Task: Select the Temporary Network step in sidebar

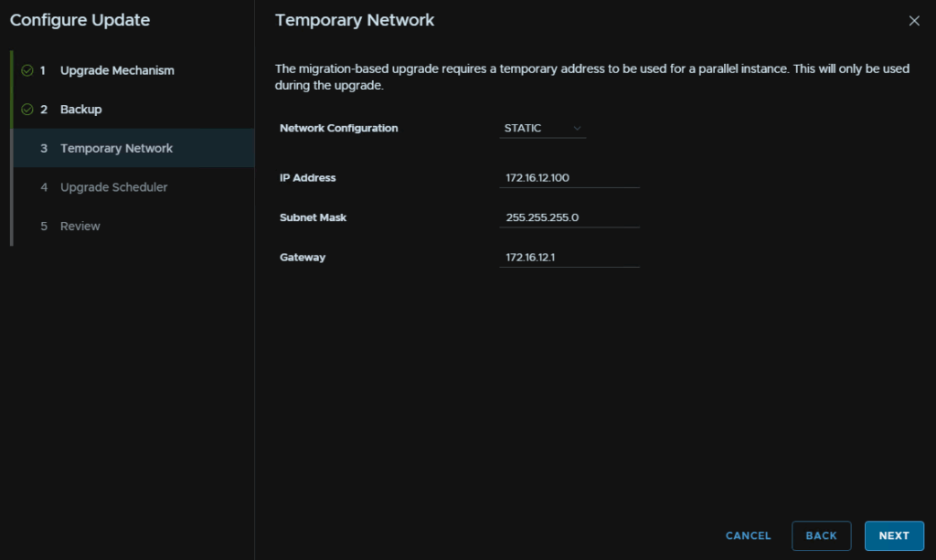Action: 116,148
